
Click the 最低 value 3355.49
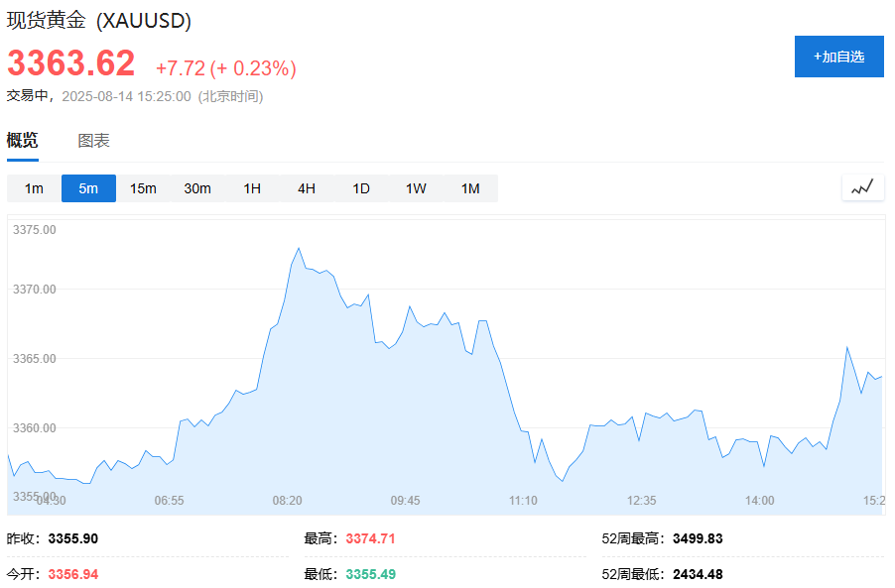370,574
